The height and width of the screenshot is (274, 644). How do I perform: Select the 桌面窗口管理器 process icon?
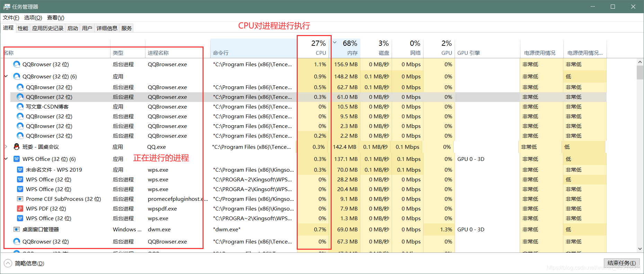coord(16,229)
